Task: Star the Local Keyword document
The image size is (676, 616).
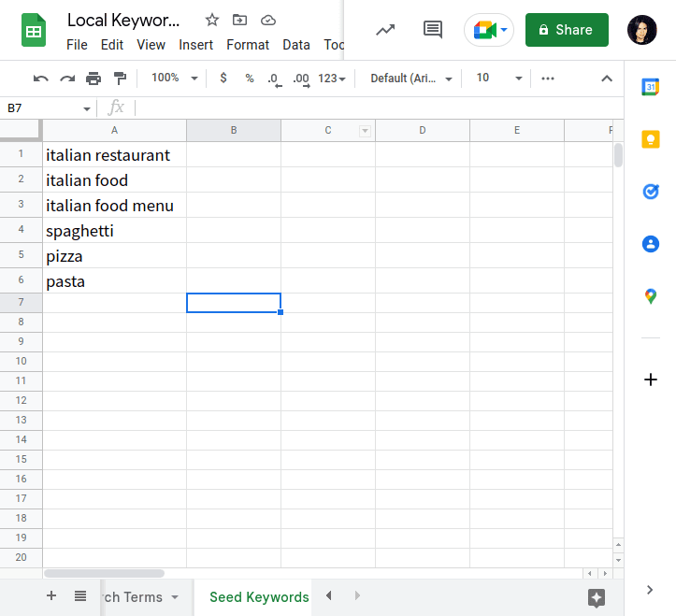Action: point(211,20)
